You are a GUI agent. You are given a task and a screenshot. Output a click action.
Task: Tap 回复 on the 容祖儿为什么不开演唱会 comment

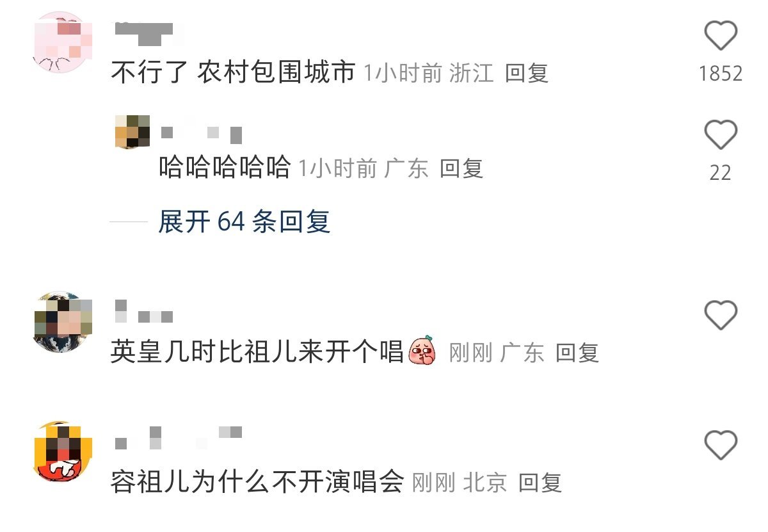point(540,482)
